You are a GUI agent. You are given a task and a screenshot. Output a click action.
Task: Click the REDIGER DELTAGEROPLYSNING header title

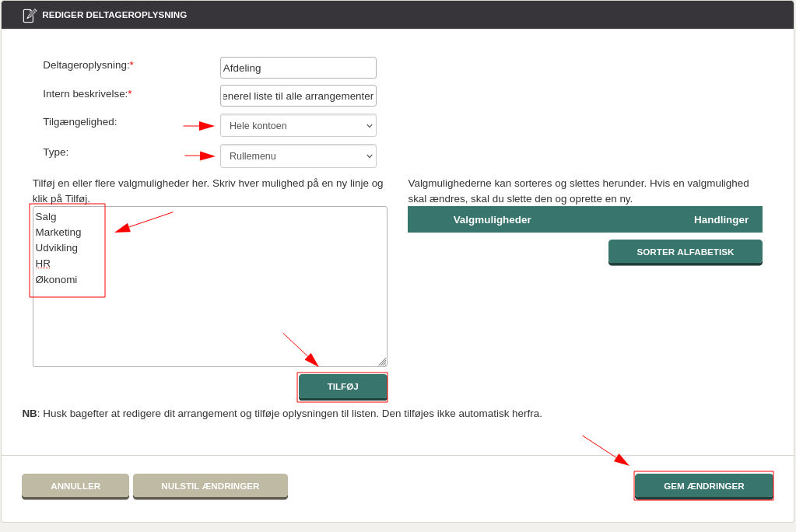(x=114, y=15)
